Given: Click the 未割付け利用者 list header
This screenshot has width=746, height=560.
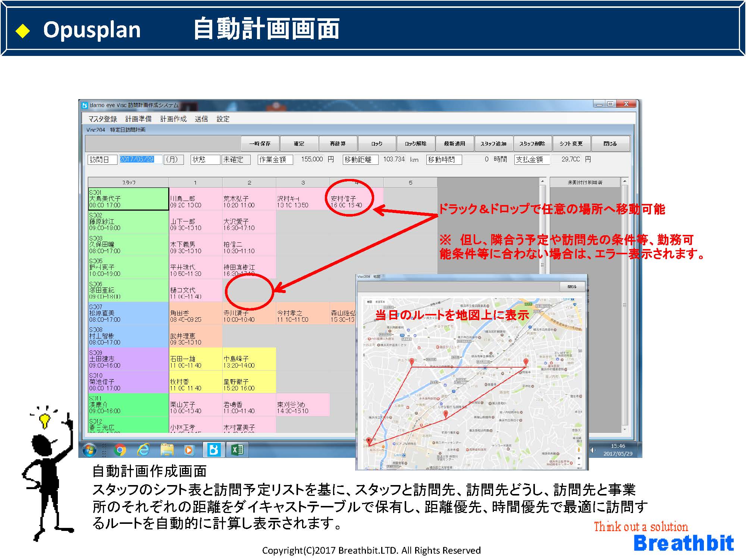Looking at the screenshot, I should [x=585, y=182].
